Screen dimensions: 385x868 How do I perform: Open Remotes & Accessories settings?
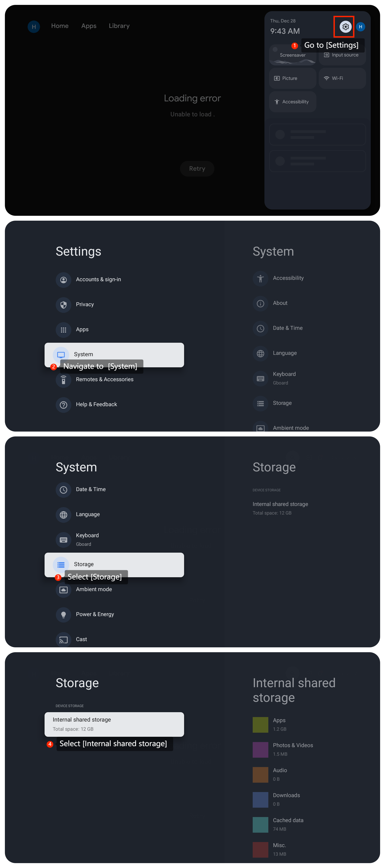105,379
